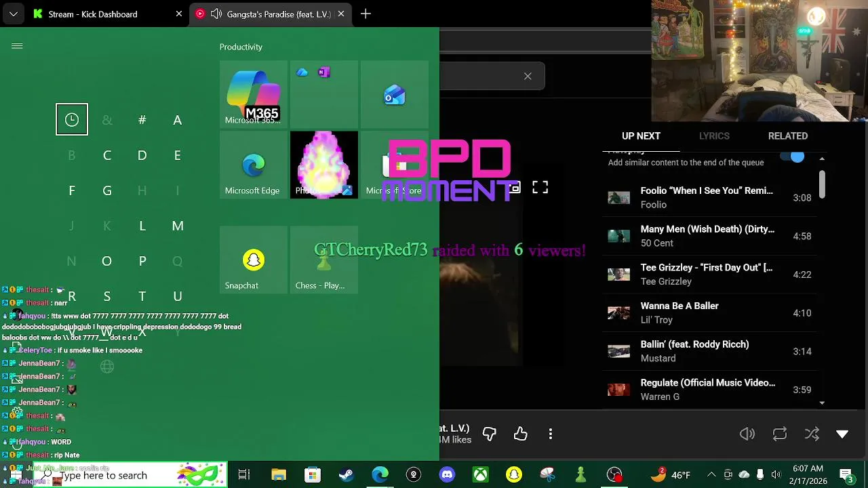Open Xbox app from the taskbar
The image size is (868, 488).
click(481, 475)
